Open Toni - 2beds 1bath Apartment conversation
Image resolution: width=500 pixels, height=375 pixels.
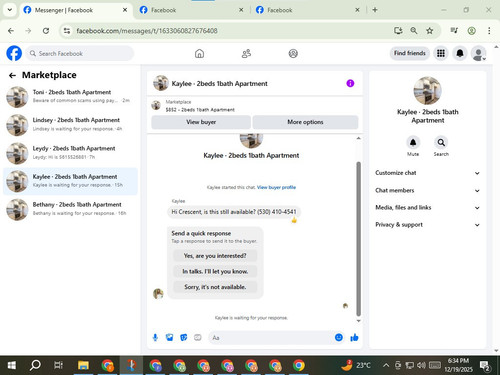(70, 97)
